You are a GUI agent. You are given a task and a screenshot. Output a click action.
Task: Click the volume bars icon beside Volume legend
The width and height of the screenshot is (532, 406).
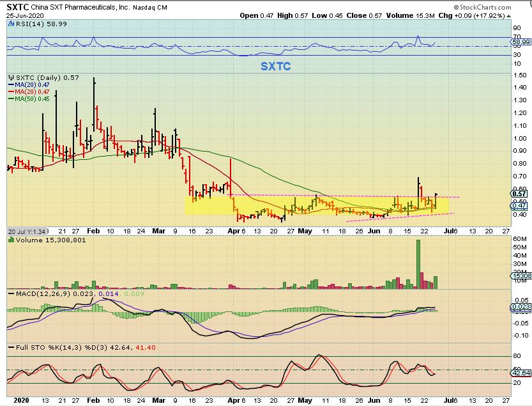click(11, 240)
